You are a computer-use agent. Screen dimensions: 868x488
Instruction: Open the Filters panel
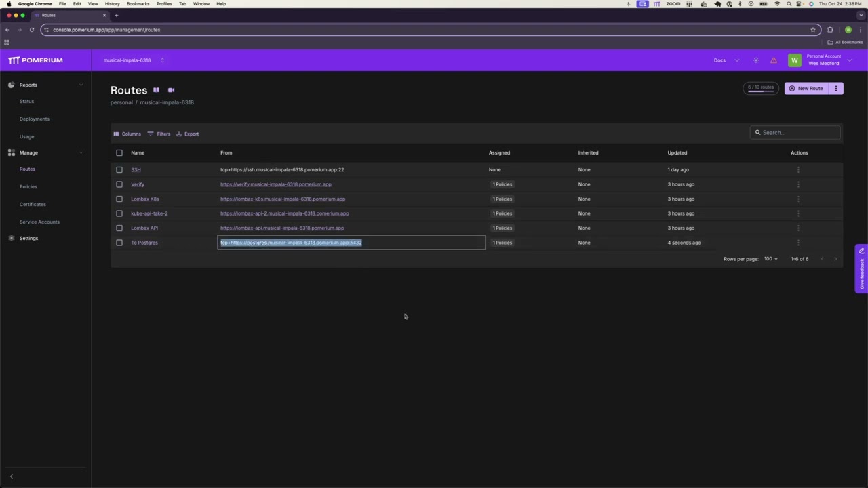159,134
